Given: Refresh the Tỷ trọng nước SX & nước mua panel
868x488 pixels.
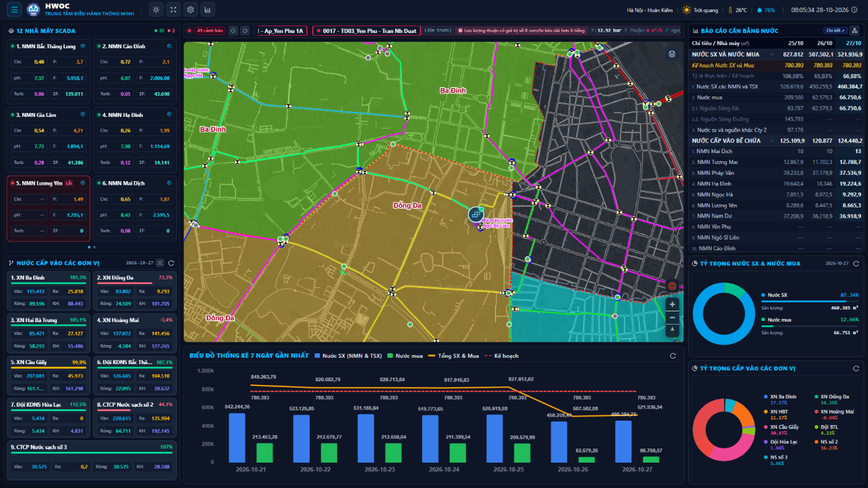Looking at the screenshot, I should pyautogui.click(x=856, y=263).
